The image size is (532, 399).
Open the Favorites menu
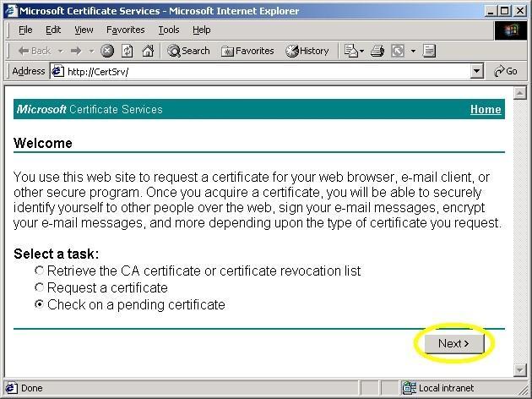(126, 30)
